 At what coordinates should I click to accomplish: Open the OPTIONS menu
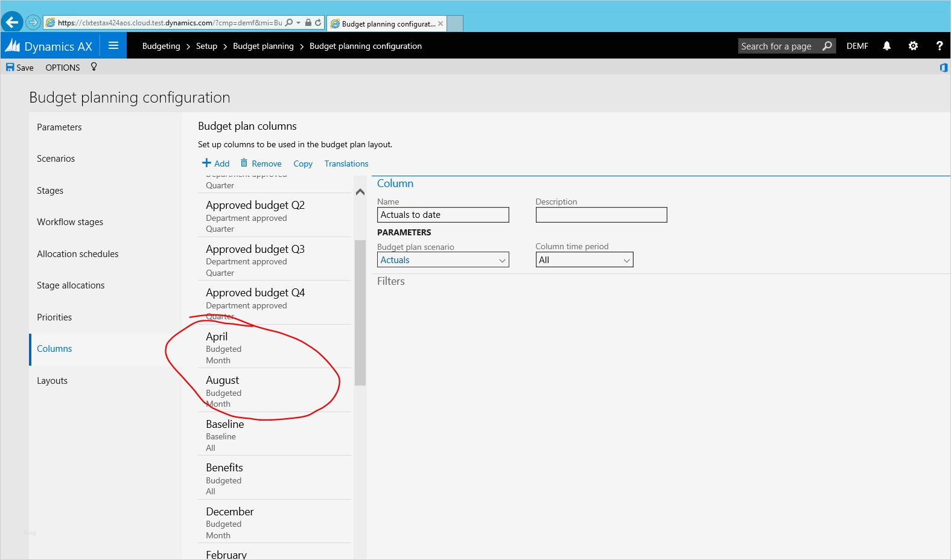pos(63,68)
